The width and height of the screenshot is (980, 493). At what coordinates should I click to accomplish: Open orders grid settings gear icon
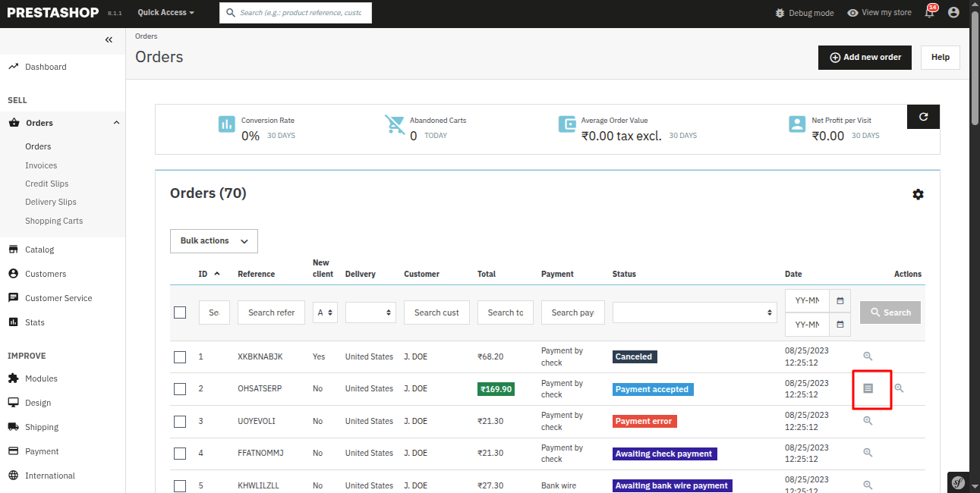[x=918, y=194]
